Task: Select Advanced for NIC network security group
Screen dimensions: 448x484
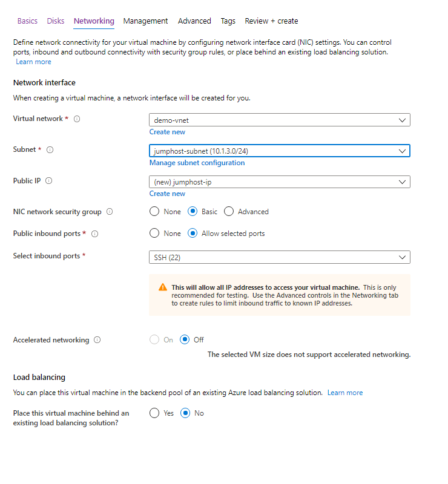Action: [229, 212]
